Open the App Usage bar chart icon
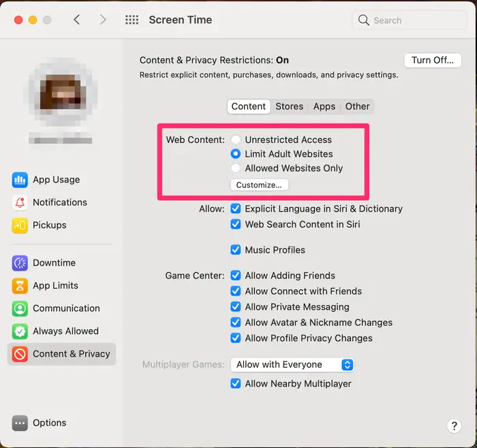477x448 pixels. click(20, 180)
